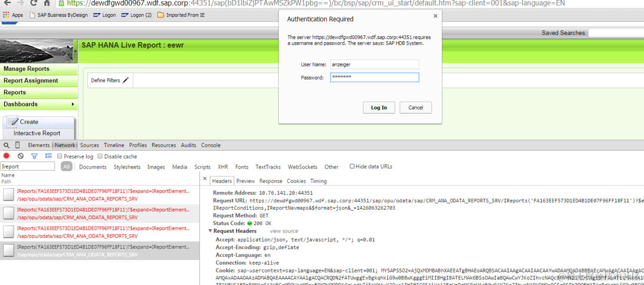The width and height of the screenshot is (644, 285).
Task: Switch to the Timeline tab
Action: (114, 146)
